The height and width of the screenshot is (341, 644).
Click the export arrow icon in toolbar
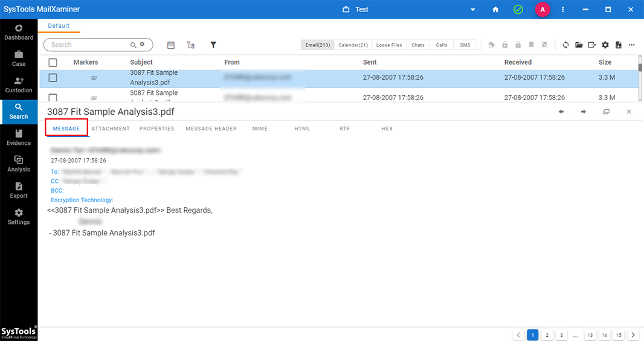coord(592,45)
